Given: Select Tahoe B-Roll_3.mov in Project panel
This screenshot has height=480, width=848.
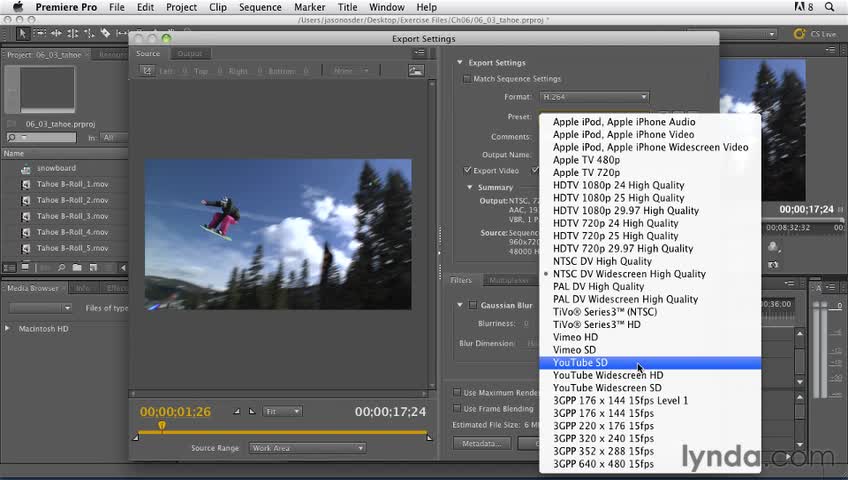Looking at the screenshot, I should (x=72, y=216).
